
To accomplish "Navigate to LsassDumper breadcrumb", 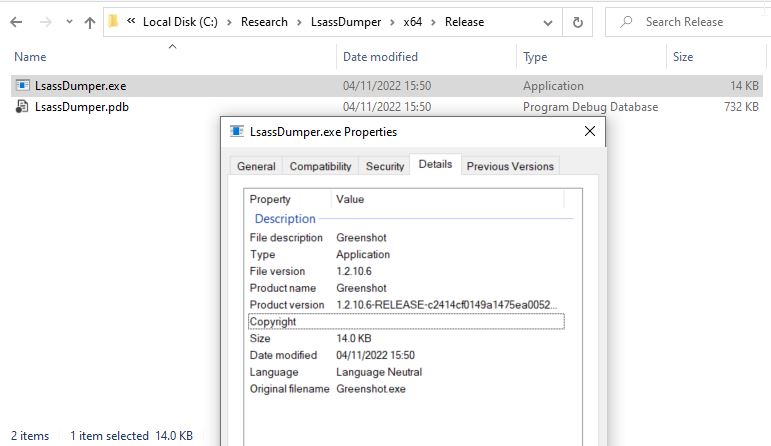I will tap(346, 22).
